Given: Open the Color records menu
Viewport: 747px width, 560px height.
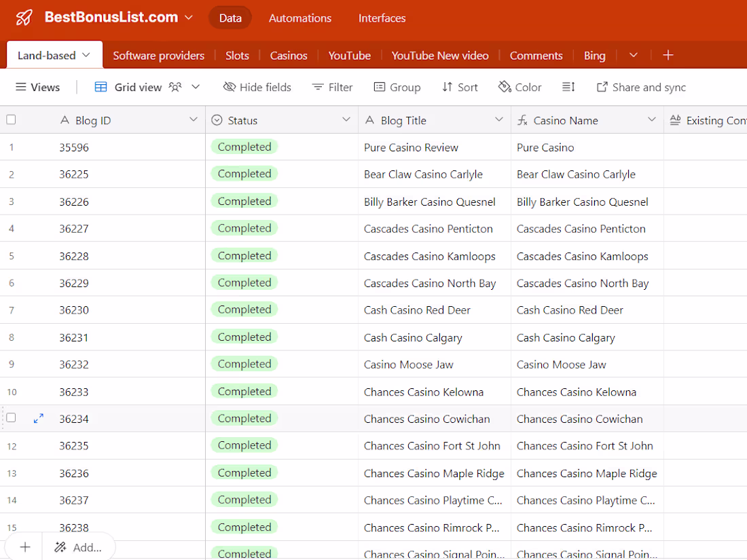Looking at the screenshot, I should tap(520, 87).
